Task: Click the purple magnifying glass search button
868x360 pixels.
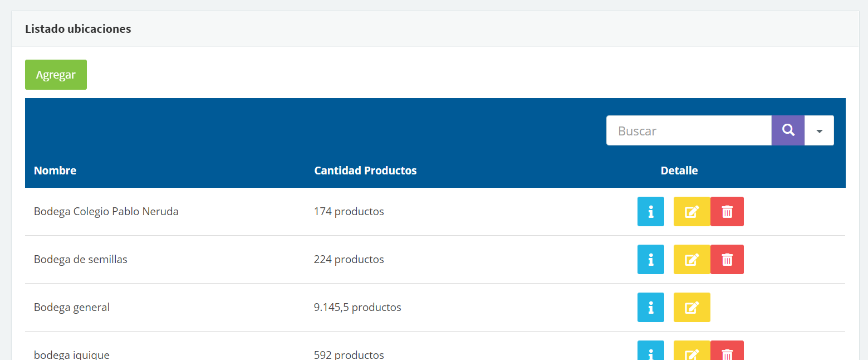Action: click(788, 131)
